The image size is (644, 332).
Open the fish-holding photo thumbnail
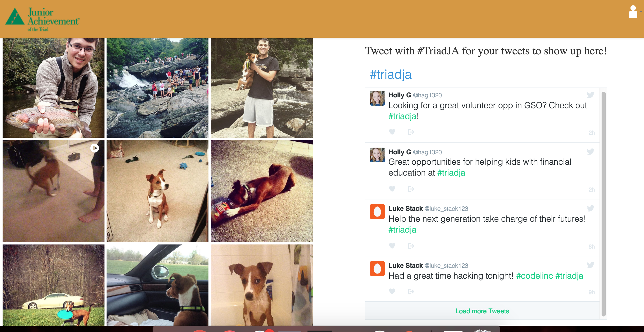[54, 88]
